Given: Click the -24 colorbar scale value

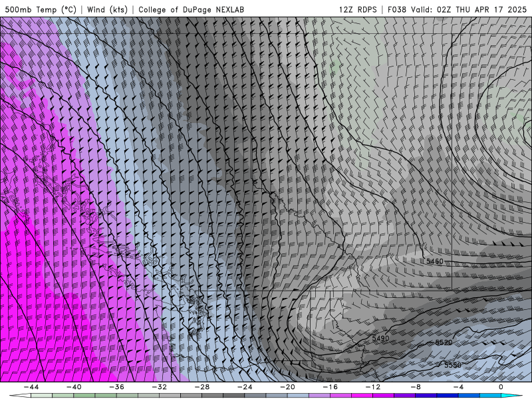Looking at the screenshot, I should tap(245, 387).
